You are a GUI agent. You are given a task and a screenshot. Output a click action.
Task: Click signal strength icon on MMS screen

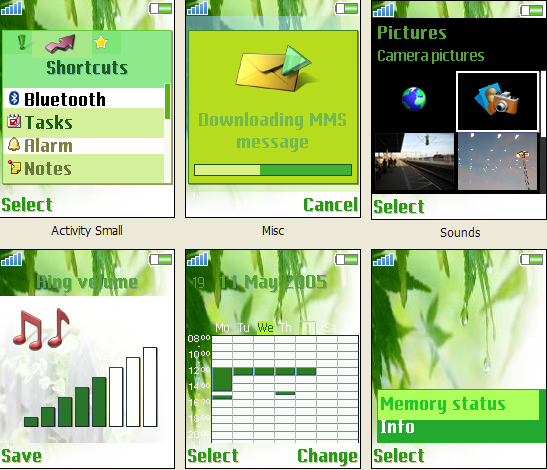coord(197,8)
